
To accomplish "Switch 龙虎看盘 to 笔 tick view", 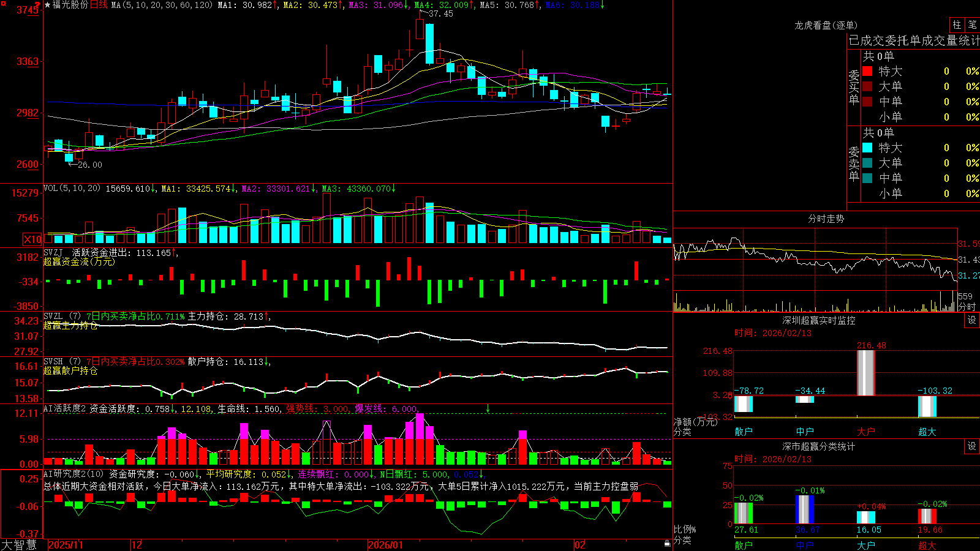I will 973,25.
